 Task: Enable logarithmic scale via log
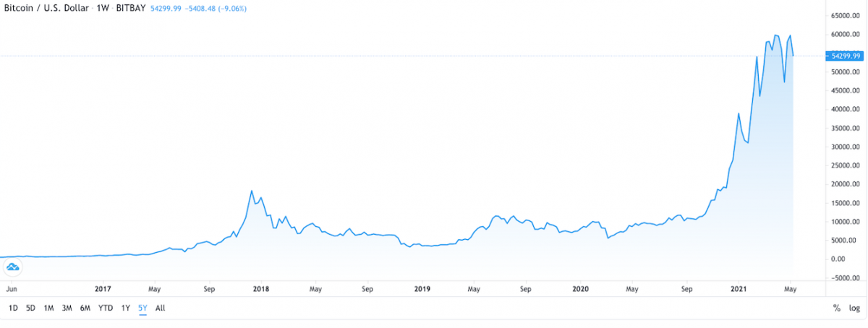click(x=854, y=308)
